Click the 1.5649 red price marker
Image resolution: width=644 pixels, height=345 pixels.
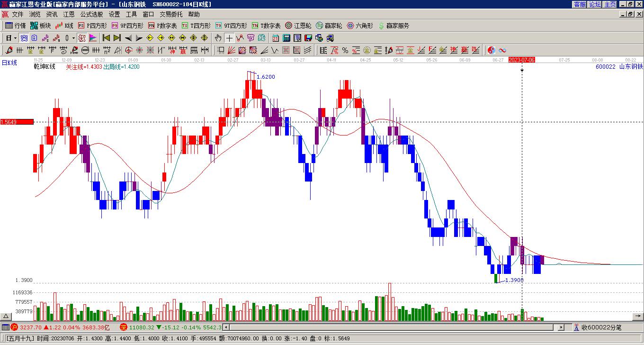(x=17, y=122)
